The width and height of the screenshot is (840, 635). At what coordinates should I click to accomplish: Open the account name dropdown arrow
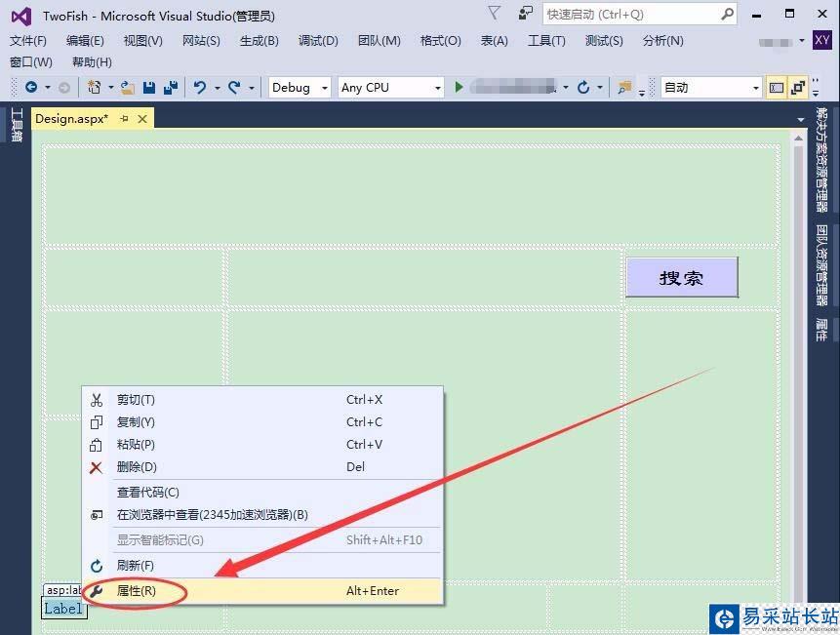point(802,41)
